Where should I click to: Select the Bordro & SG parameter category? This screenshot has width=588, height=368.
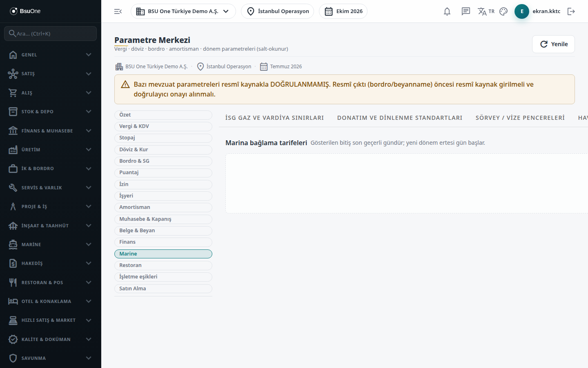tap(163, 161)
